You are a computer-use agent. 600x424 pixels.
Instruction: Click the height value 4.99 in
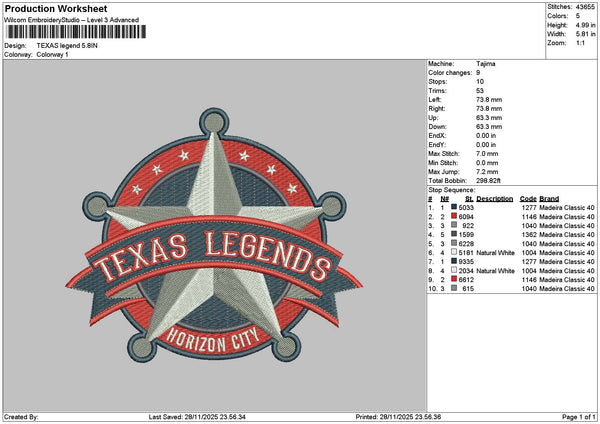585,25
